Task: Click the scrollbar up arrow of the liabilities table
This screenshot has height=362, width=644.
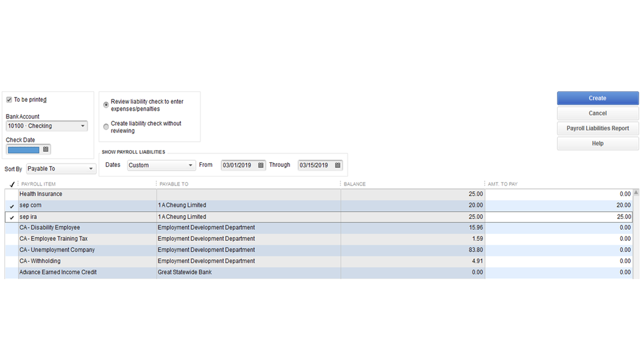Action: pos(636,192)
